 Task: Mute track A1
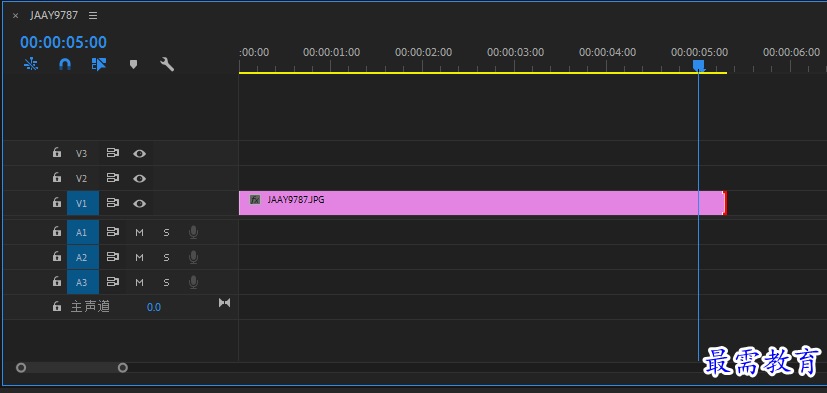tap(139, 232)
